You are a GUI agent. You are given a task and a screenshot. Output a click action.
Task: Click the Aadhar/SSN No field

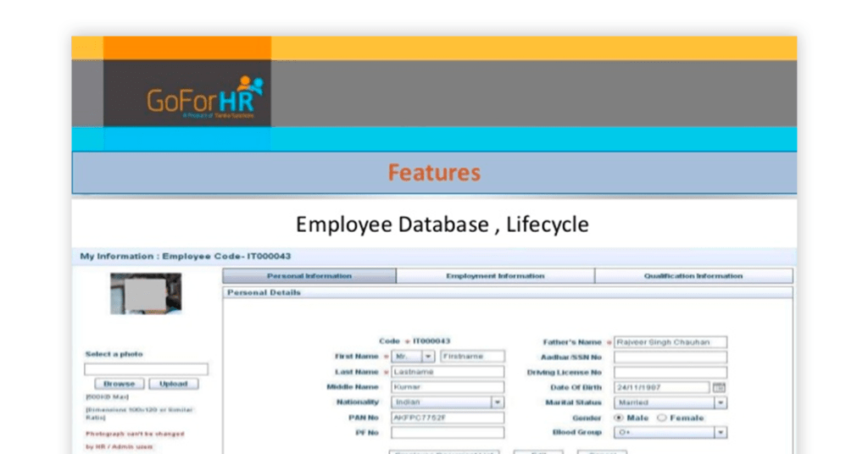point(670,357)
